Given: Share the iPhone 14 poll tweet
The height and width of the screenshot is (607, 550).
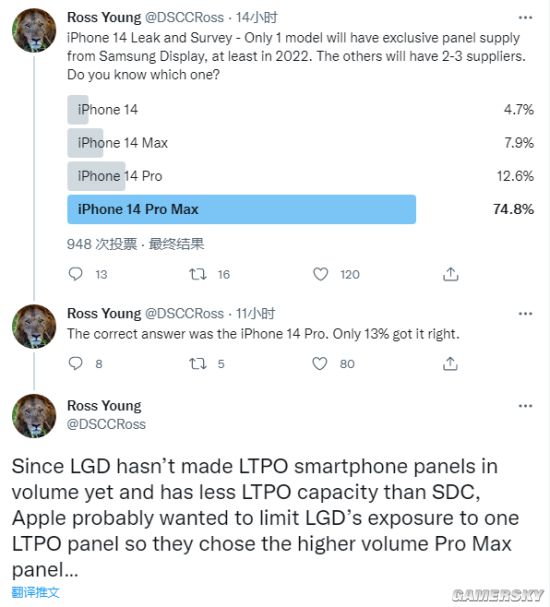Looking at the screenshot, I should click(x=451, y=274).
